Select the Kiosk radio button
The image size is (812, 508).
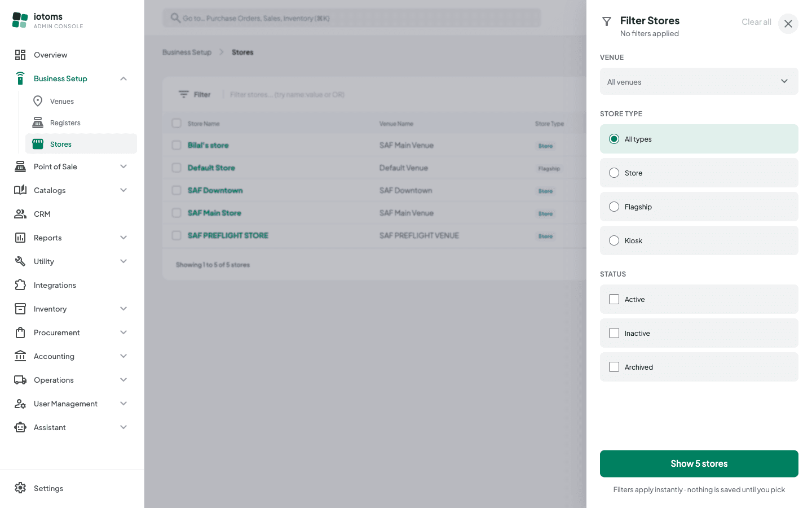(x=614, y=240)
